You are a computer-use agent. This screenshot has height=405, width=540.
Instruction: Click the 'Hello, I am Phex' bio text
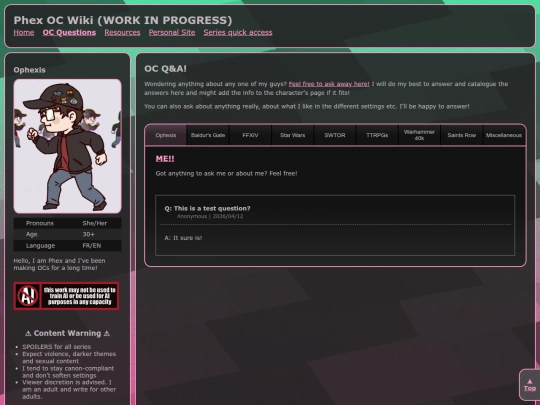pos(59,264)
